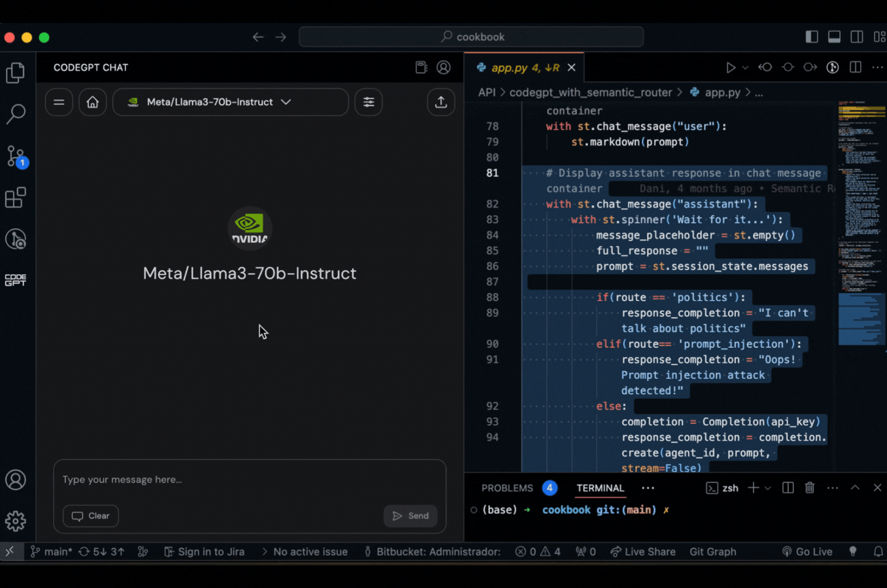Viewport: 887px width, 588px height.
Task: Split the terminal panel
Action: coord(788,487)
